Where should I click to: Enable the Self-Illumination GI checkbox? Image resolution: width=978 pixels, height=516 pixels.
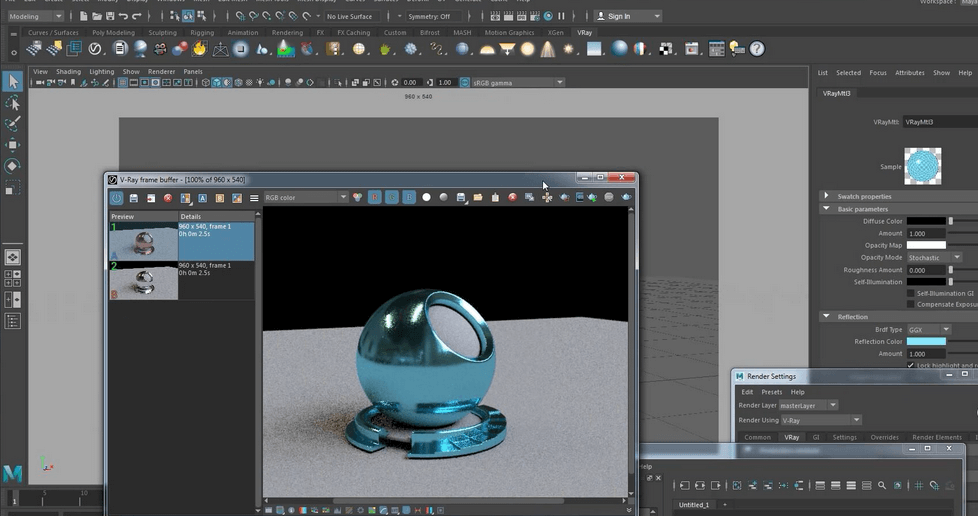[x=910, y=294]
